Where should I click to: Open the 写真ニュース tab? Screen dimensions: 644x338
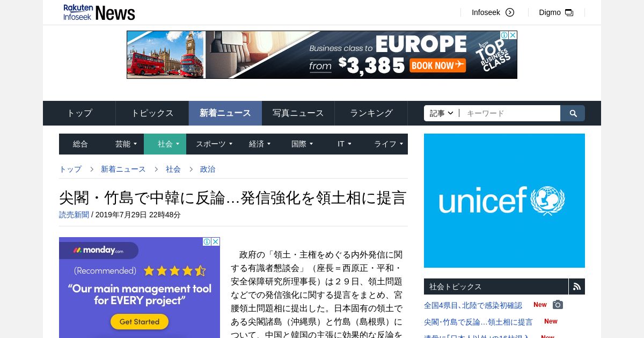298,113
